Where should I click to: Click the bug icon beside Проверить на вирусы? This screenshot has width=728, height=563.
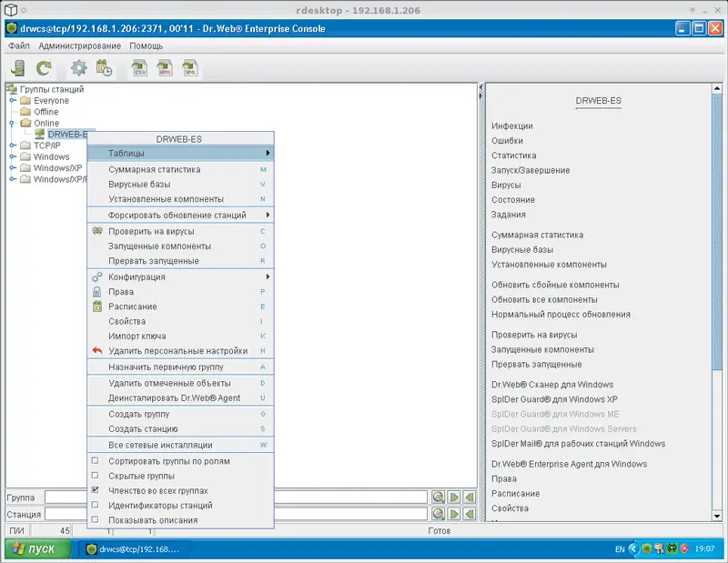point(97,231)
